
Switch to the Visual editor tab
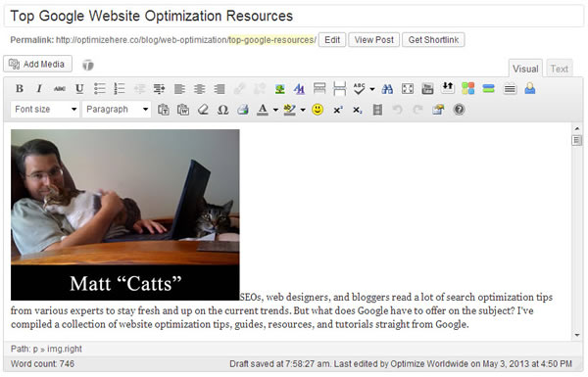point(525,69)
